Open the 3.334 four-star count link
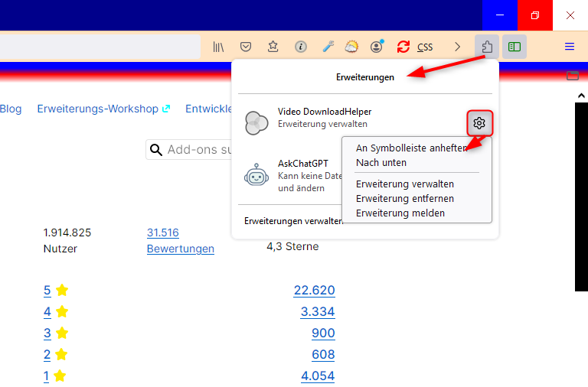The height and width of the screenshot is (387, 588). tap(318, 312)
